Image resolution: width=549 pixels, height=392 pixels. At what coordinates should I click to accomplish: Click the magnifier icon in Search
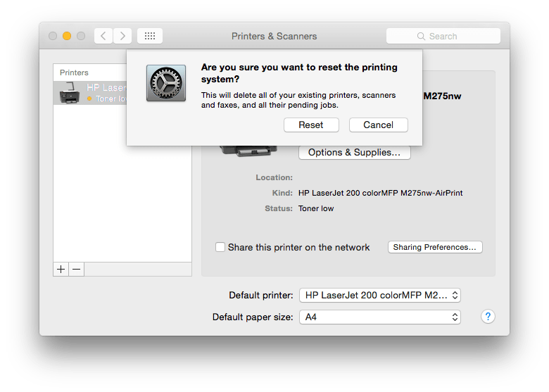point(421,37)
